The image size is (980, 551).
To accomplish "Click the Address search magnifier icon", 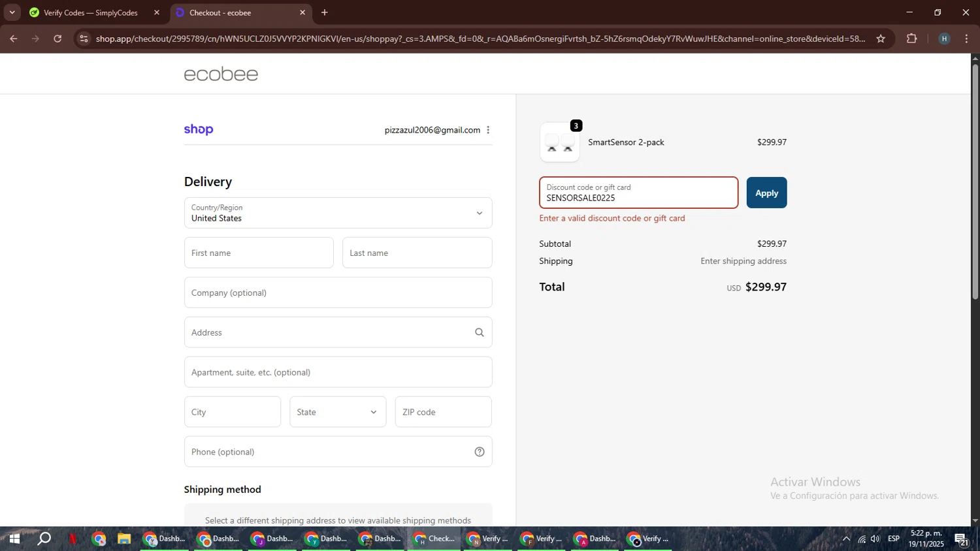I will (x=480, y=332).
